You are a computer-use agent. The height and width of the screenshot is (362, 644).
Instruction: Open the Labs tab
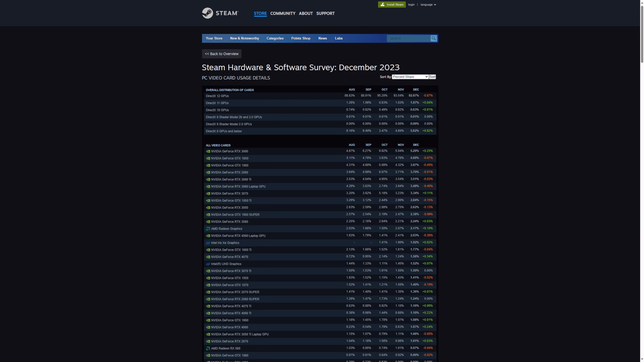coord(339,38)
